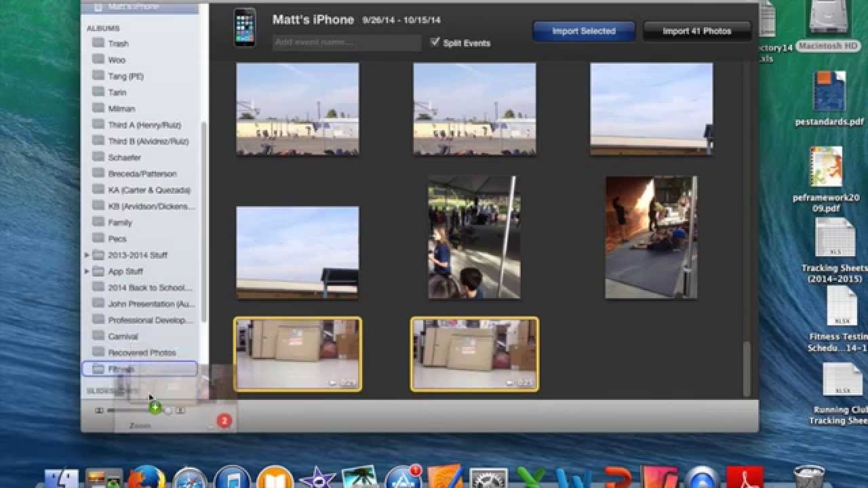The width and height of the screenshot is (868, 488).
Task: Launch Safari from the Dock
Action: click(x=189, y=478)
